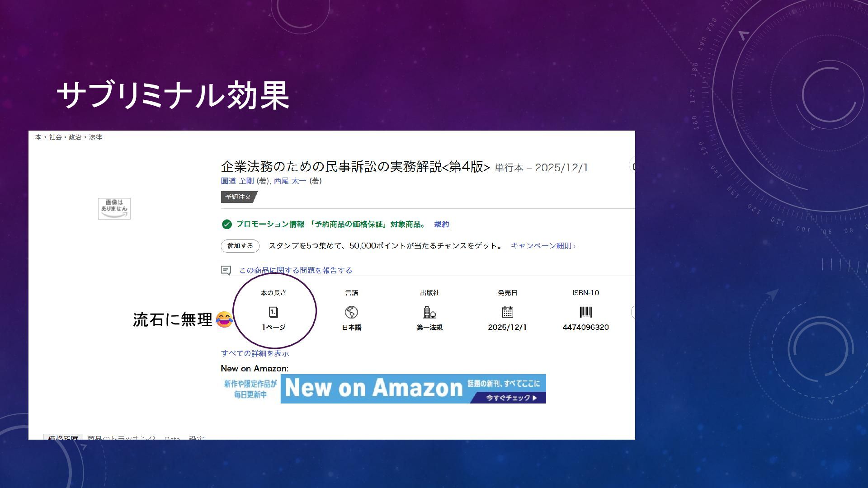This screenshot has height=488, width=868.
Task: Click the report problem speech bubble icon
Action: tap(226, 270)
